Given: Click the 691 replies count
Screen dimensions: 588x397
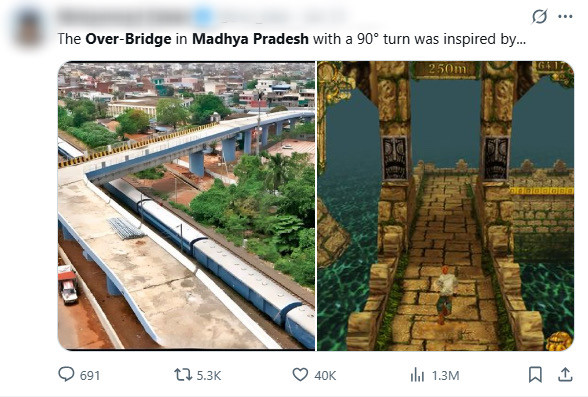Looking at the screenshot, I should [90, 375].
